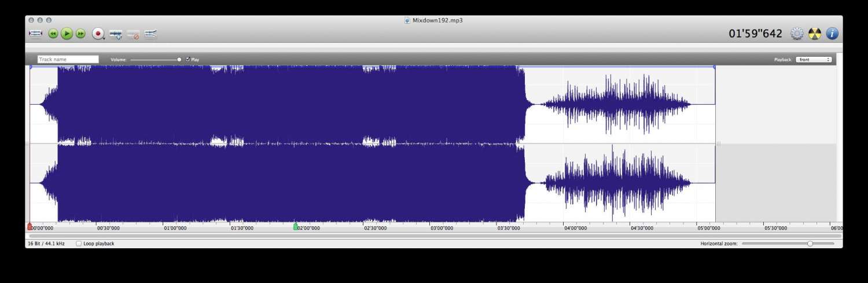Click the track Volume slider knob
This screenshot has height=283, width=868.
(179, 59)
